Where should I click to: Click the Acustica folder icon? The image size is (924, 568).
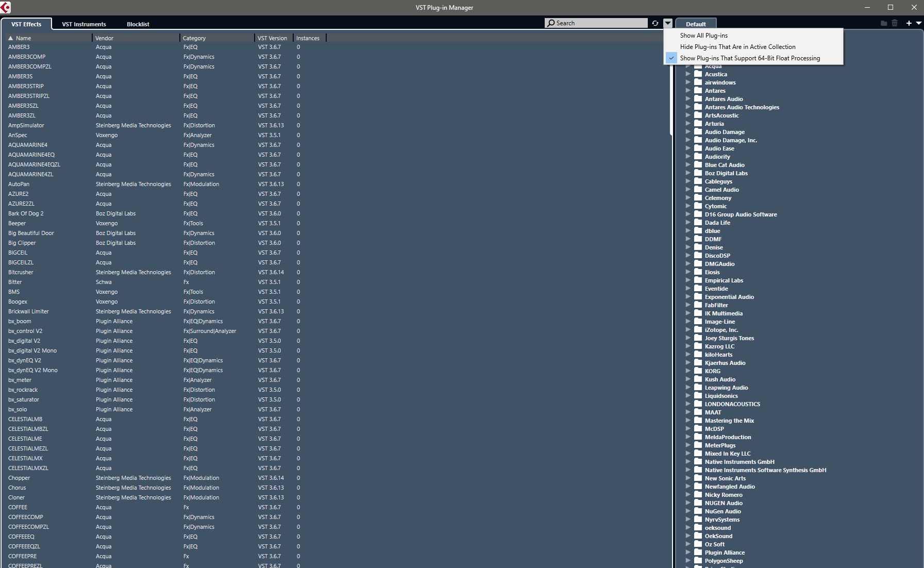[x=698, y=74]
